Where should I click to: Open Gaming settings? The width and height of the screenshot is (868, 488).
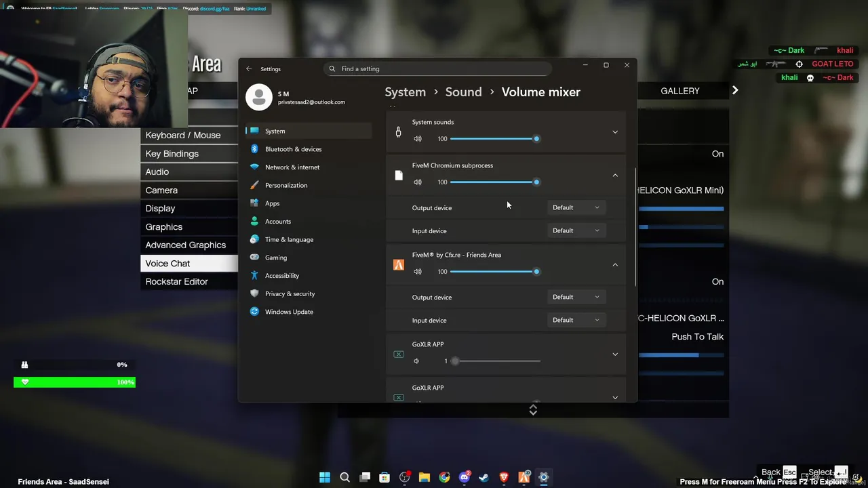[x=309, y=258]
